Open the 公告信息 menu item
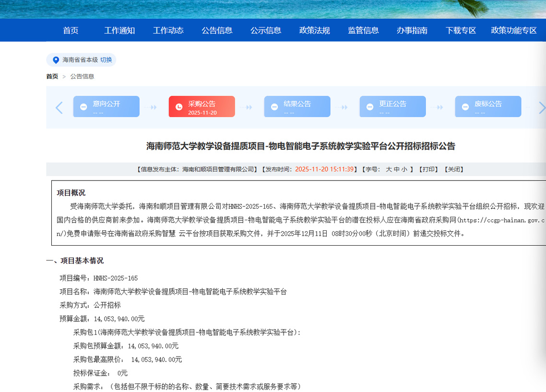 217,30
